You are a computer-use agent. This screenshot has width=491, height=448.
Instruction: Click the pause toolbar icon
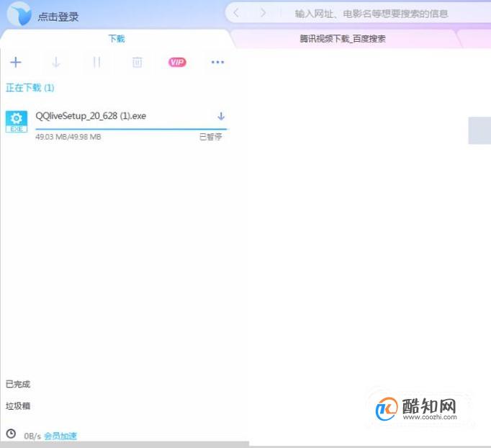[x=96, y=62]
